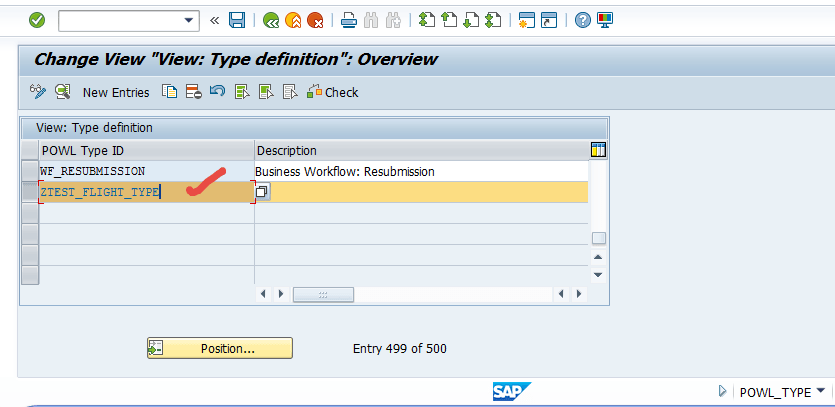Open value help in the Description cell
The image size is (835, 407).
[262, 192]
